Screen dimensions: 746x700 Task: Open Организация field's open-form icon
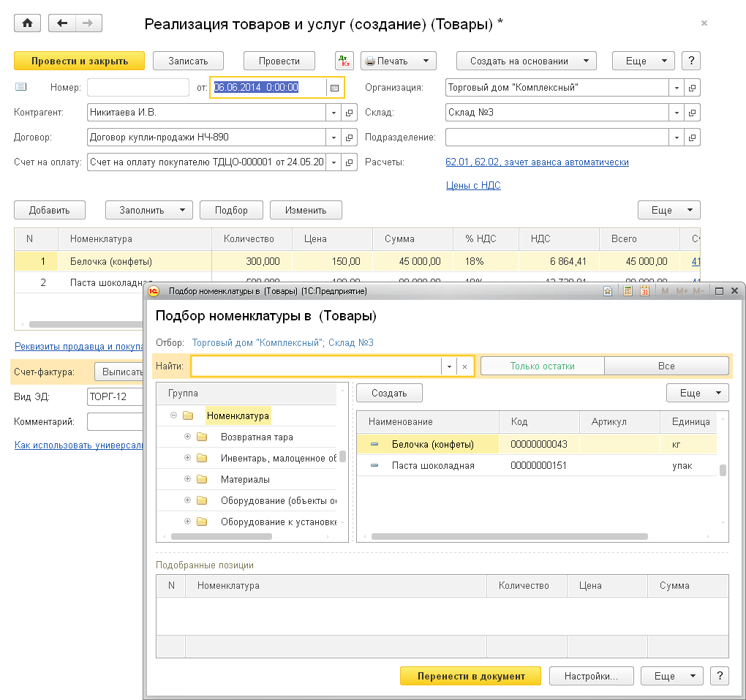(692, 88)
